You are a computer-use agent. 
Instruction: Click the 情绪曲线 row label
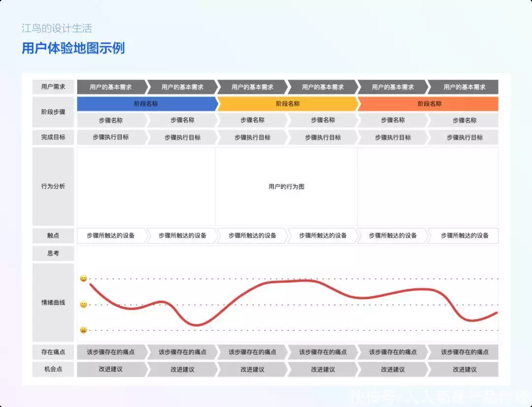tap(53, 303)
